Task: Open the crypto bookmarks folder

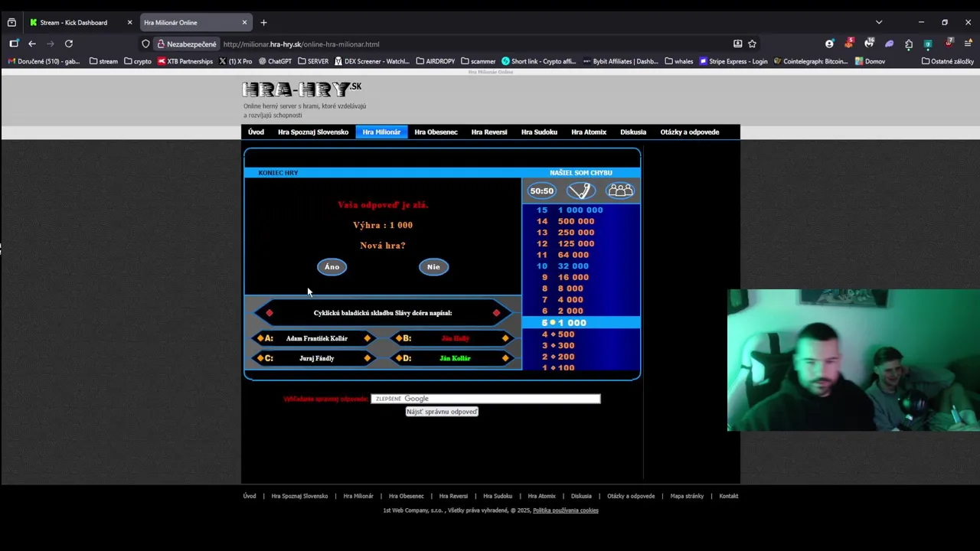Action: pyautogui.click(x=138, y=61)
